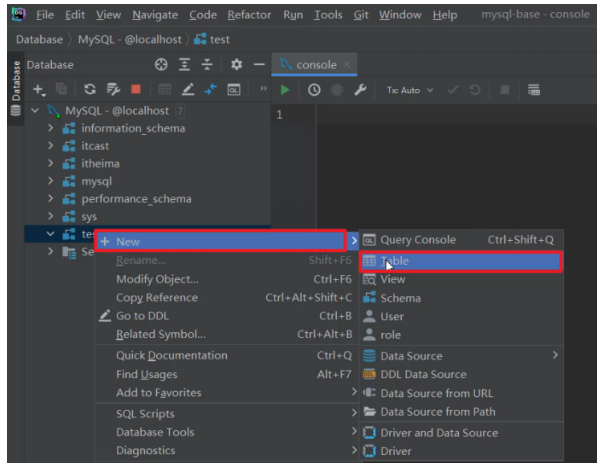Open Query Console icon in database toolbar
This screenshot has width=605, height=469.
point(234,89)
